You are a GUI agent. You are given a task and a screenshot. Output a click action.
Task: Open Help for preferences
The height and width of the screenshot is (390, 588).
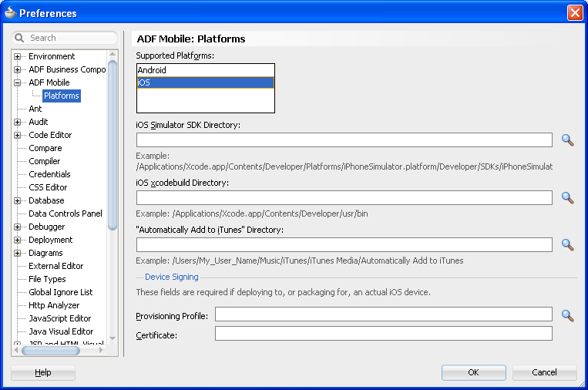(x=43, y=372)
